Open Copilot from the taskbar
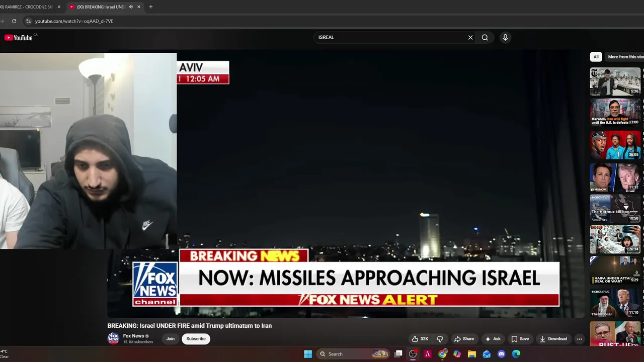This screenshot has width=644, height=362. coord(457,354)
